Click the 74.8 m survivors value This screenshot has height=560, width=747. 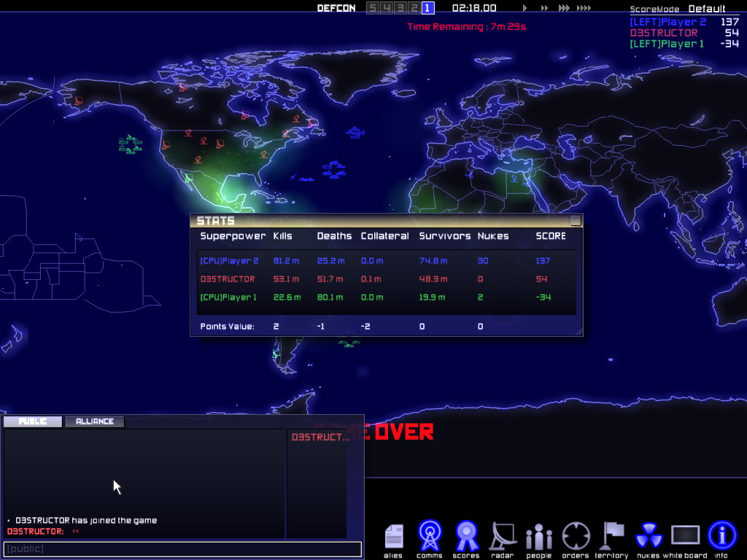(x=433, y=261)
